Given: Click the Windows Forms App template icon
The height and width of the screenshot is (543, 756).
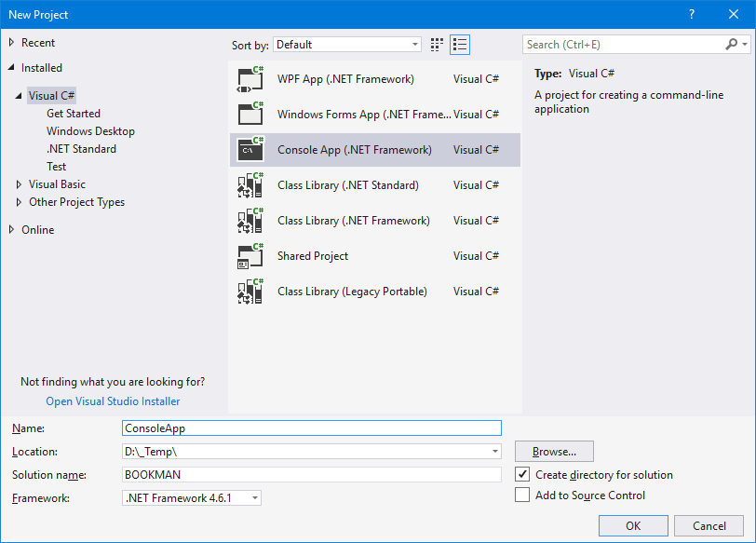Looking at the screenshot, I should 250,115.
